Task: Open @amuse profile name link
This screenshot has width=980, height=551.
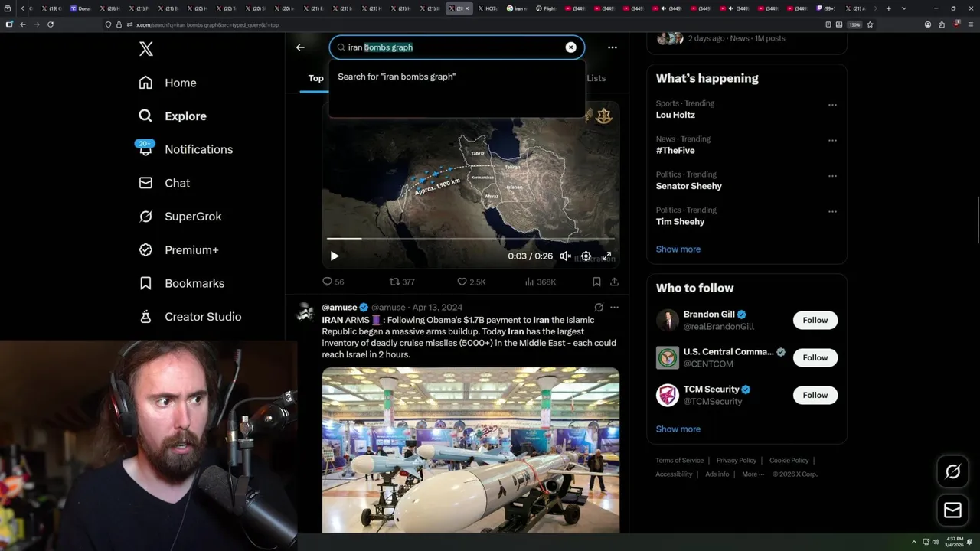Action: [x=340, y=308]
